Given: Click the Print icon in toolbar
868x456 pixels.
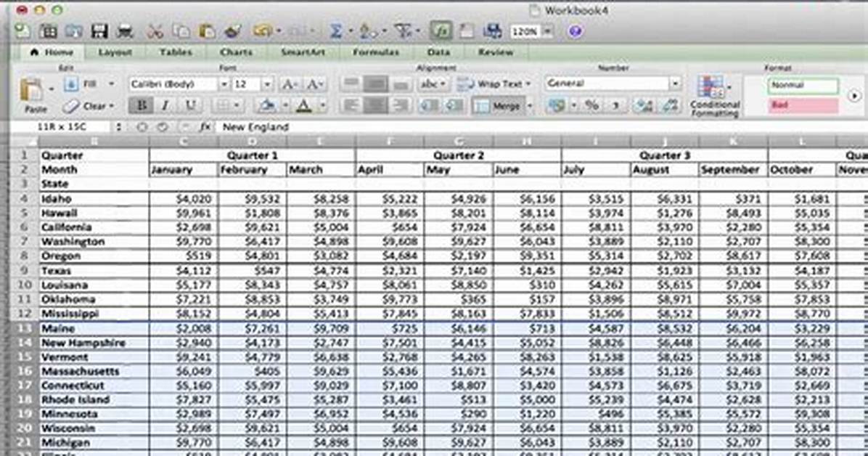Looking at the screenshot, I should pos(125,31).
